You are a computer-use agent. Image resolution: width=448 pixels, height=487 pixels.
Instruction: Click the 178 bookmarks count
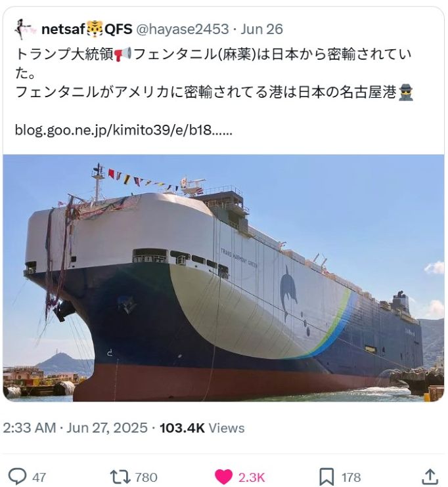pos(351,477)
